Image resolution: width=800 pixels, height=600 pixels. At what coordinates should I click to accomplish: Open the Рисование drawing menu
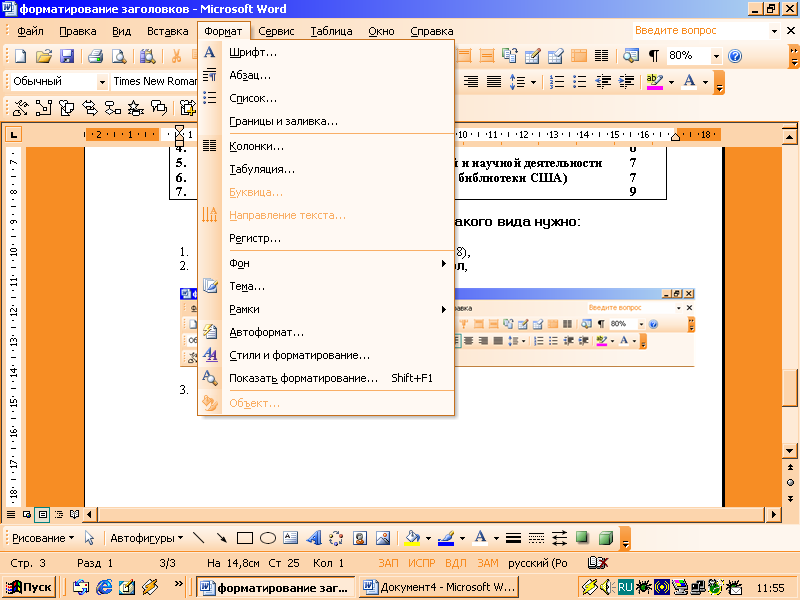pyautogui.click(x=43, y=538)
